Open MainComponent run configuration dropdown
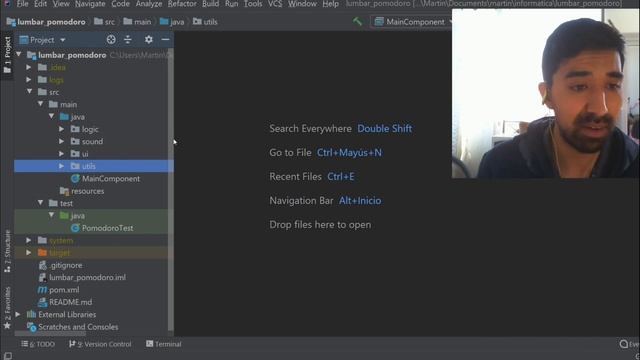The height and width of the screenshot is (360, 640). pyautogui.click(x=413, y=22)
